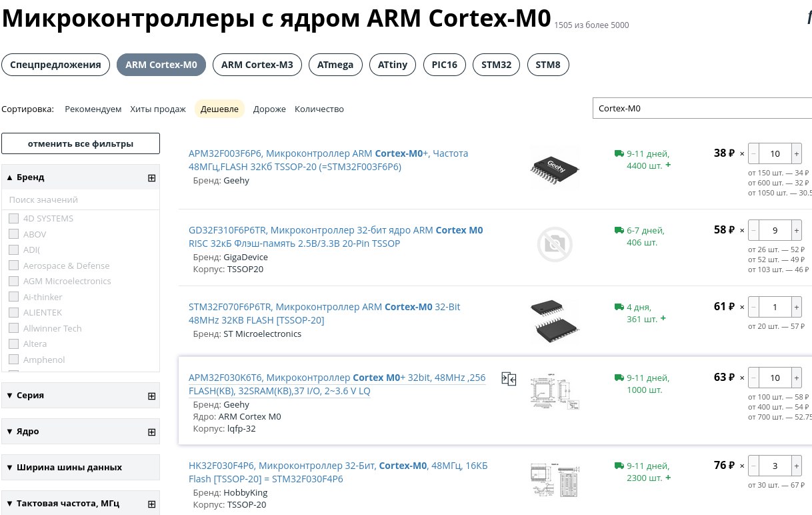Image resolution: width=812 pixels, height=515 pixels.
Task: Open the STM8 category pill
Action: (548, 65)
